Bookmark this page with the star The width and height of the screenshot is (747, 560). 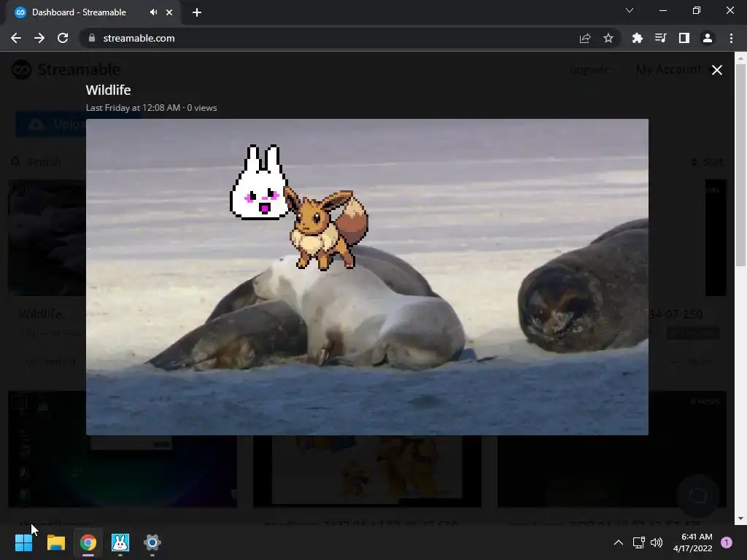click(x=608, y=38)
